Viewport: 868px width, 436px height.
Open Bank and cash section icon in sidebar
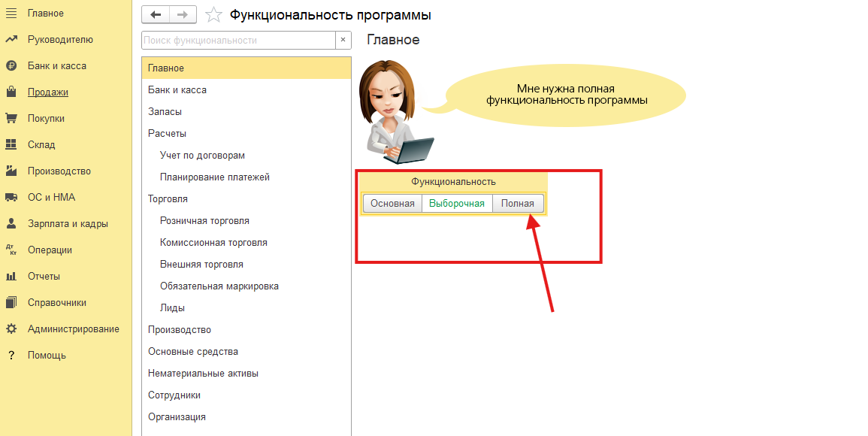11,66
